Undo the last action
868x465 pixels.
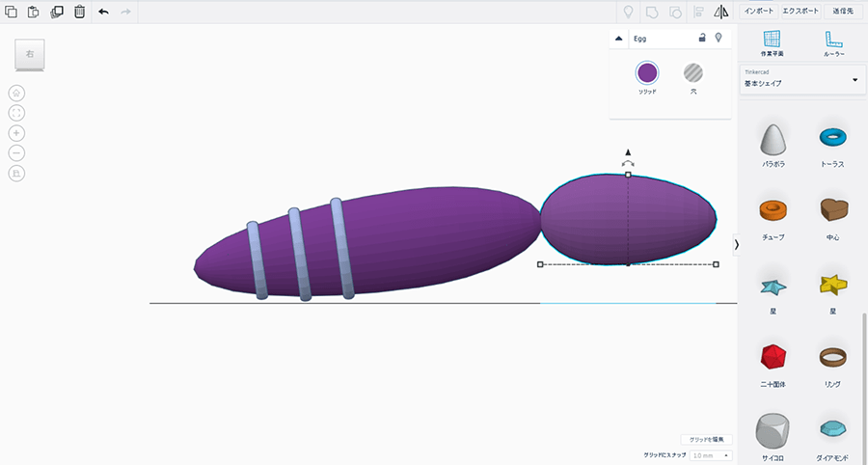click(x=103, y=12)
